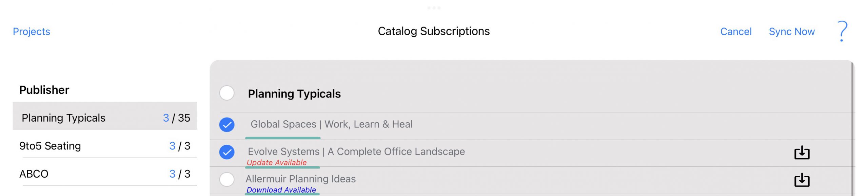The width and height of the screenshot is (868, 196).
Task: Tap the Evolve Systems catalog title
Action: click(356, 152)
